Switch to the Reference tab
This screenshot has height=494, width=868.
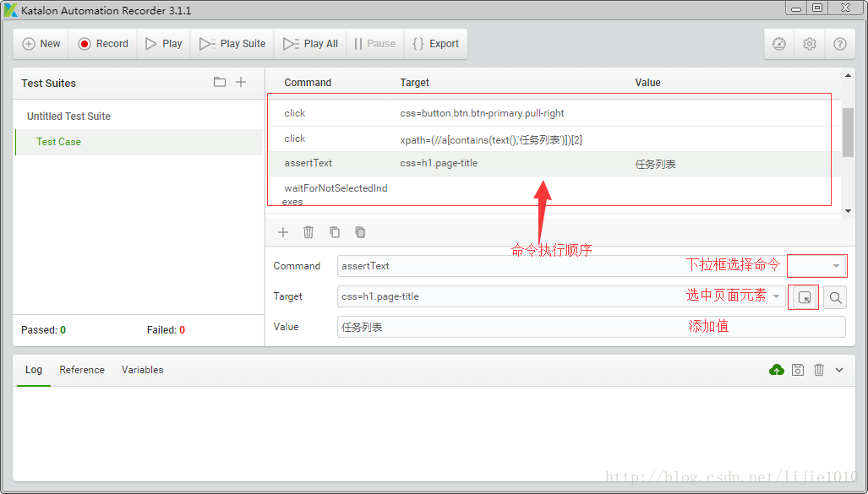82,370
